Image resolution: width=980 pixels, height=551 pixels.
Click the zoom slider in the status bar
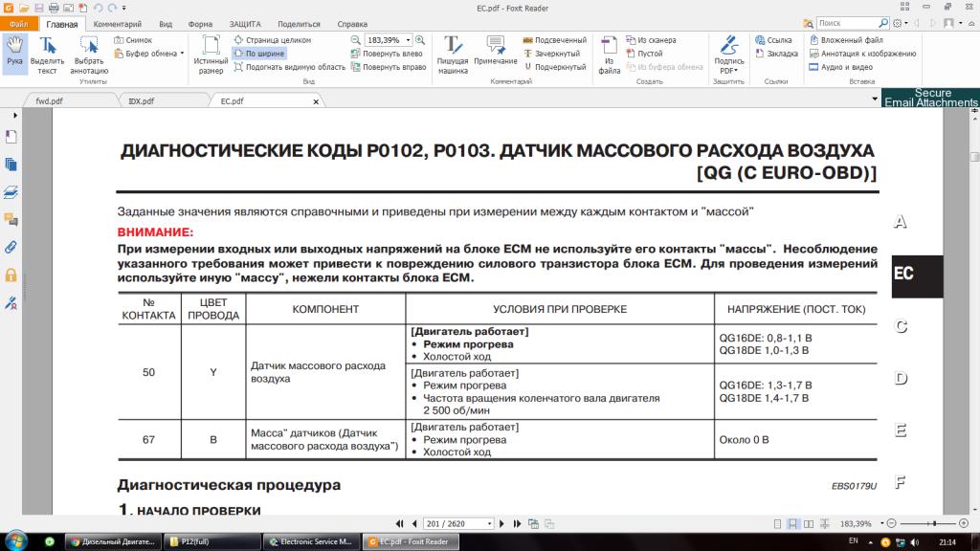point(927,523)
